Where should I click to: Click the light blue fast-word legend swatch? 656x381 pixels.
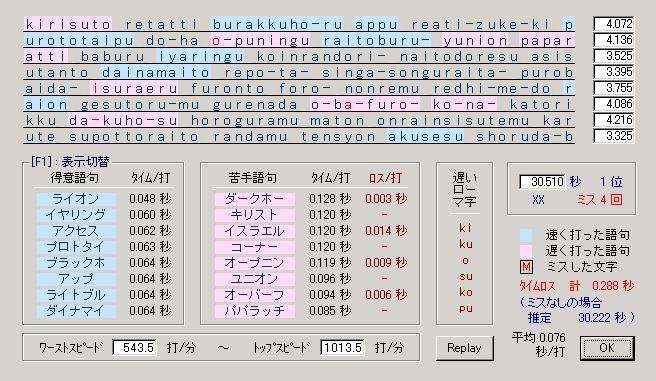(526, 235)
